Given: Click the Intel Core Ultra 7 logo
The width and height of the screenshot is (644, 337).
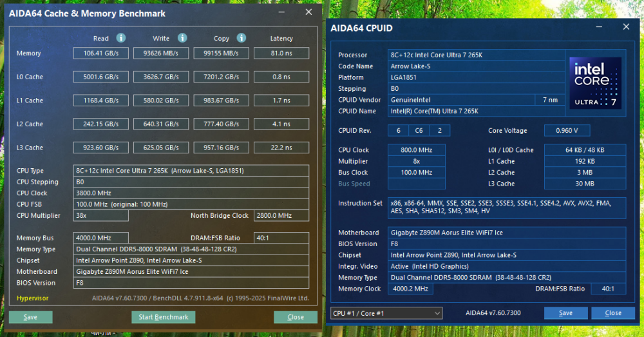Looking at the screenshot, I should coord(595,82).
